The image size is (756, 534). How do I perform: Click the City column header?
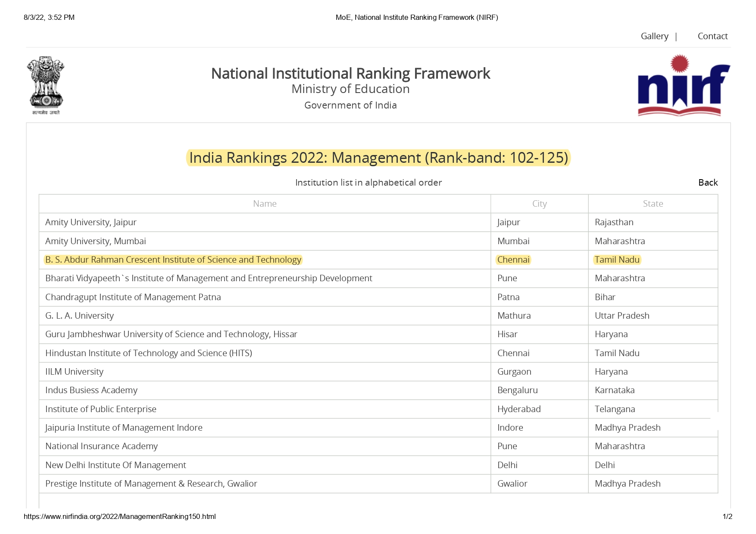pyautogui.click(x=539, y=204)
